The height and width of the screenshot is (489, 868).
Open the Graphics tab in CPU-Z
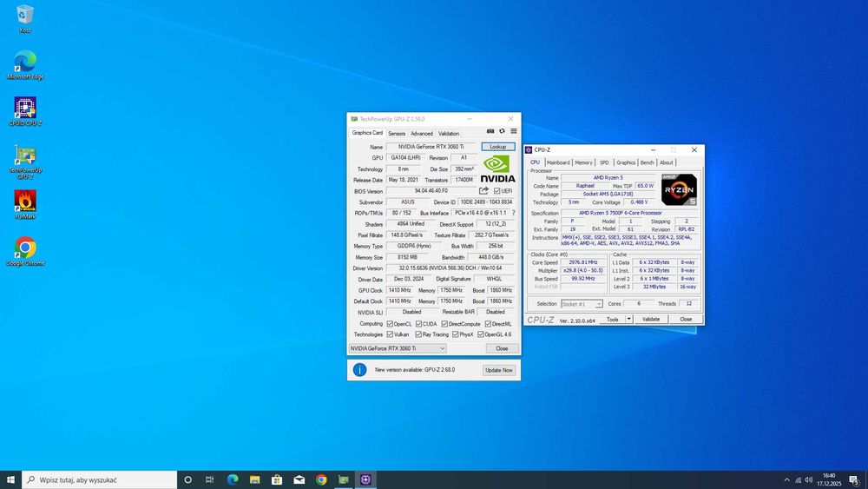tap(626, 162)
